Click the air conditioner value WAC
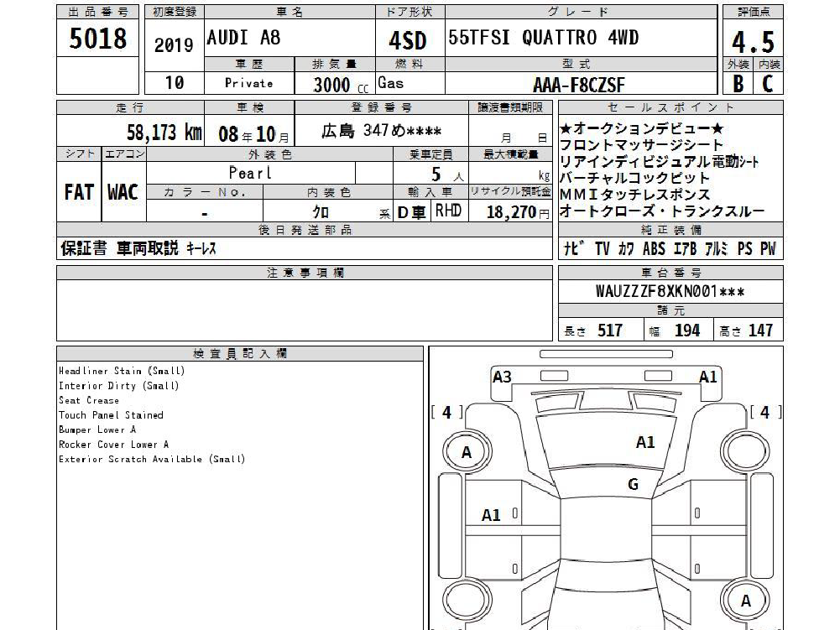The height and width of the screenshot is (630, 840). pos(123,192)
